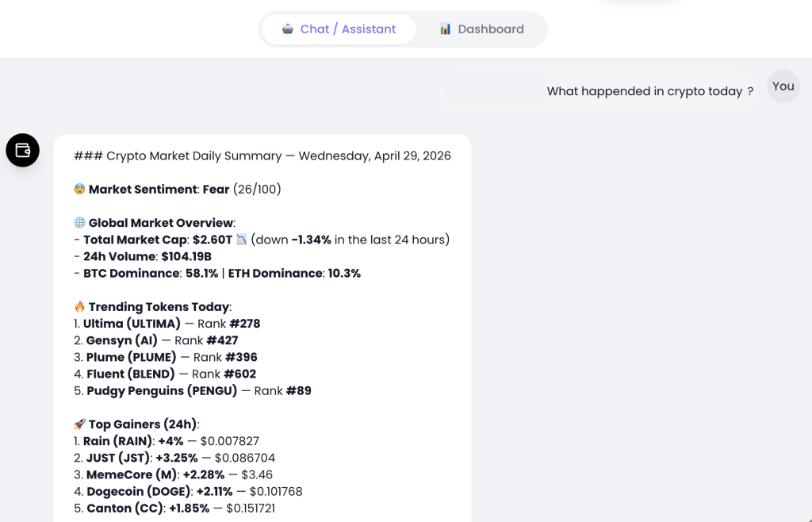The height and width of the screenshot is (522, 812).
Task: Select the "What happended in crypto today" message
Action: click(649, 91)
